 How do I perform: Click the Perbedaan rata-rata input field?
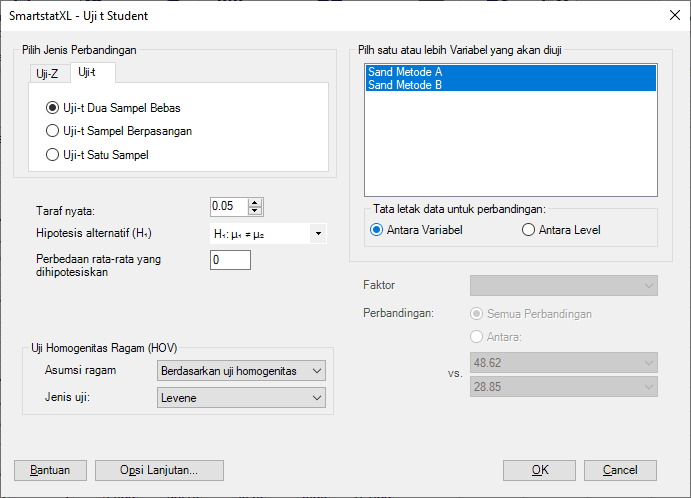230,260
